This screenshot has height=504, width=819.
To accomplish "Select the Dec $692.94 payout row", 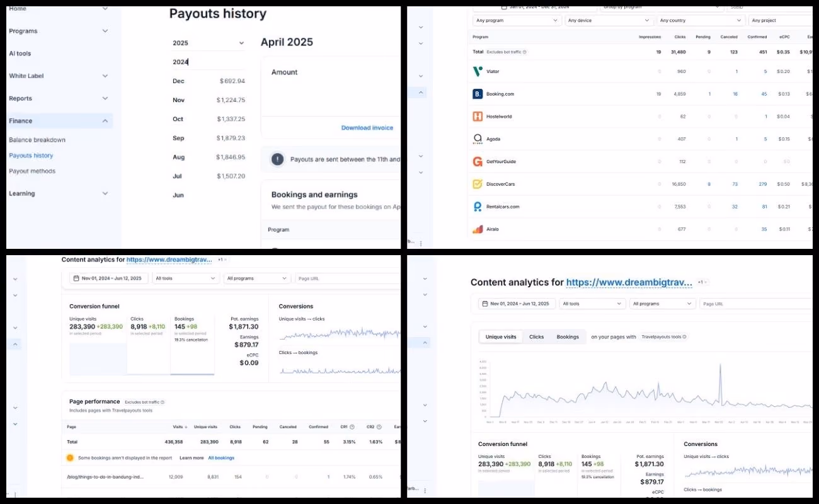I will 209,81.
